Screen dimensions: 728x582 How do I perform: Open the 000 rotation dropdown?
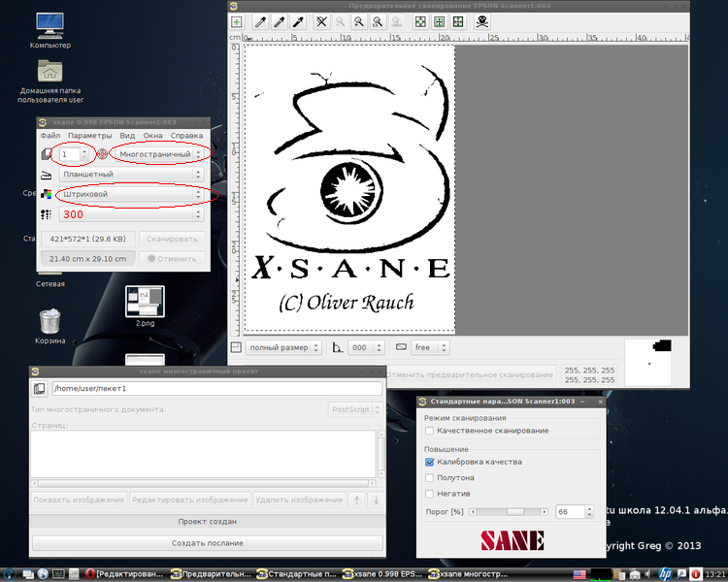(366, 347)
